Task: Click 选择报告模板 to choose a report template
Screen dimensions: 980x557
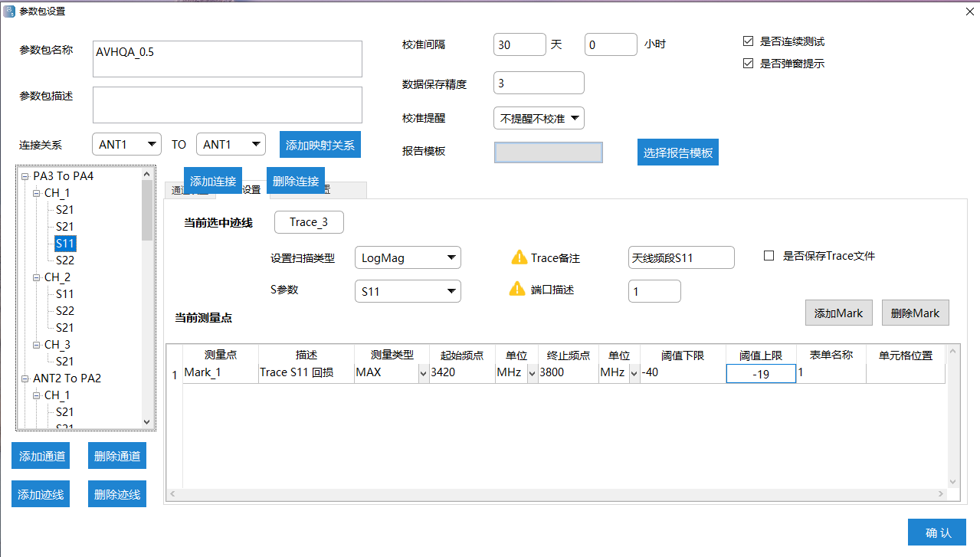Action: click(x=677, y=152)
